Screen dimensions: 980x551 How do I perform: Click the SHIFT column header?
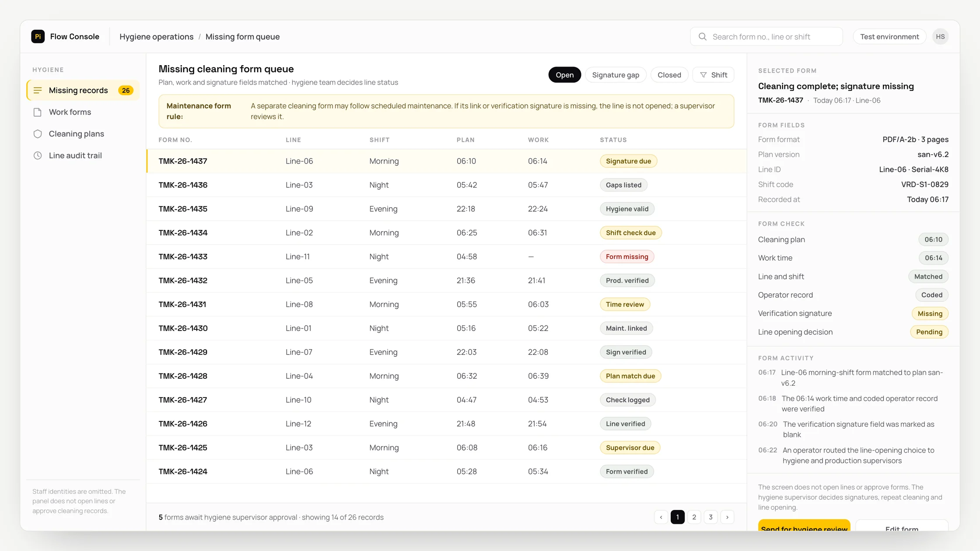pyautogui.click(x=379, y=140)
